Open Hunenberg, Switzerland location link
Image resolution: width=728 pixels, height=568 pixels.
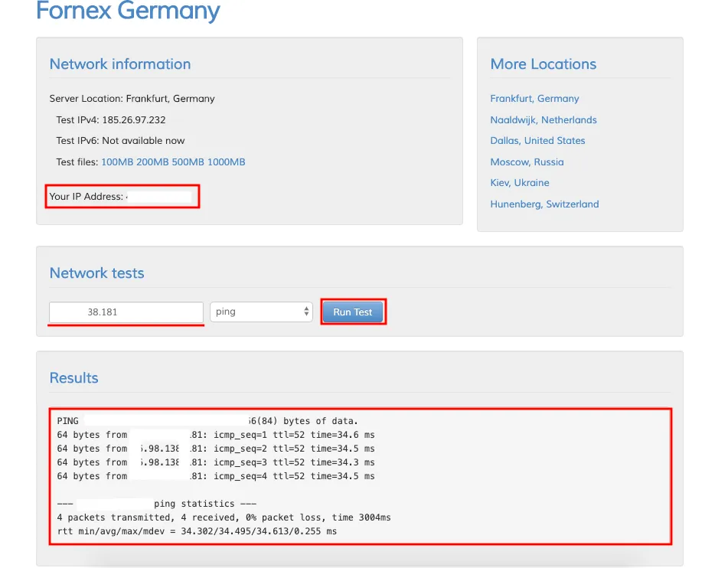tap(544, 204)
